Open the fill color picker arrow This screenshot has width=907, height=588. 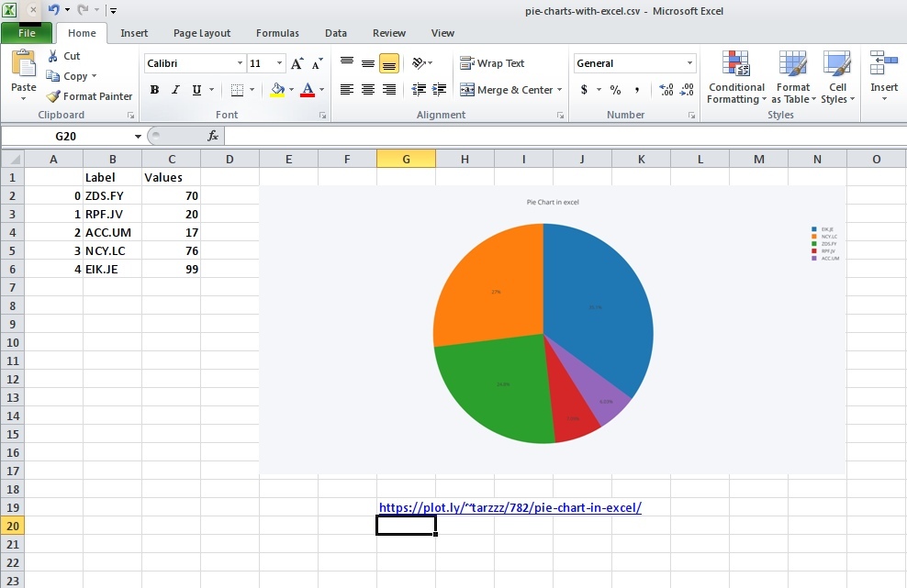291,90
